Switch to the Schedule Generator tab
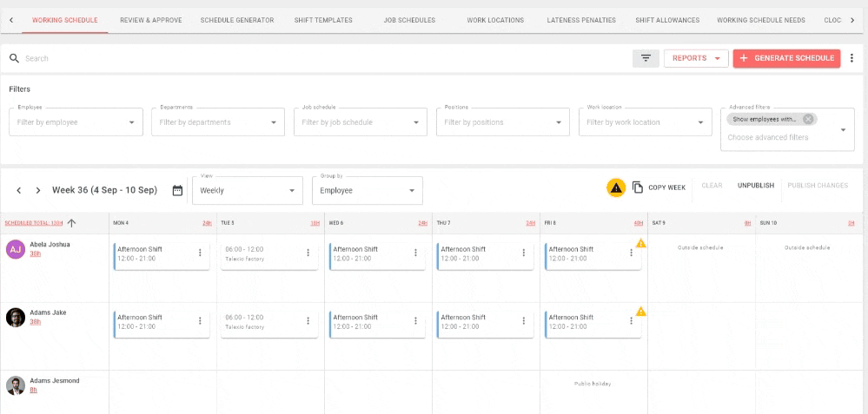The width and height of the screenshot is (868, 414). coord(237,20)
